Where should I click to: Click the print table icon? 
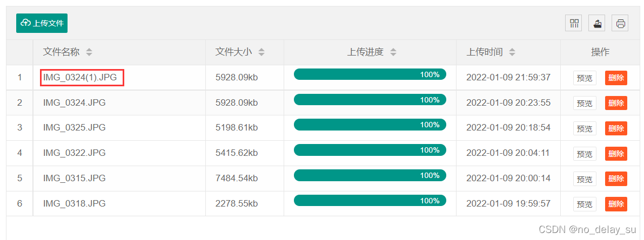(x=620, y=23)
